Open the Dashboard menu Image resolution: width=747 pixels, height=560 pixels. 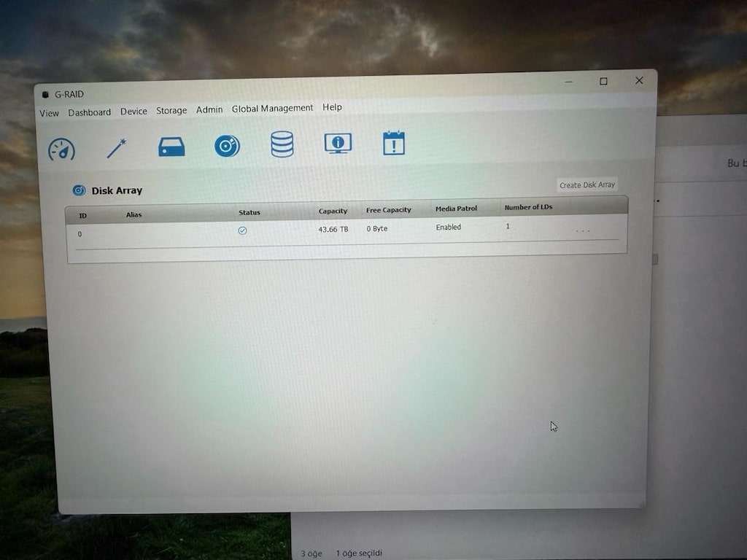89,112
